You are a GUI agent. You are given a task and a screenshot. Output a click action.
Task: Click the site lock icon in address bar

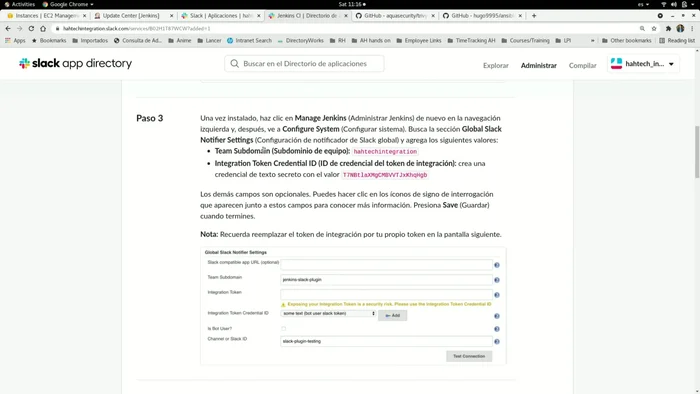(57, 29)
